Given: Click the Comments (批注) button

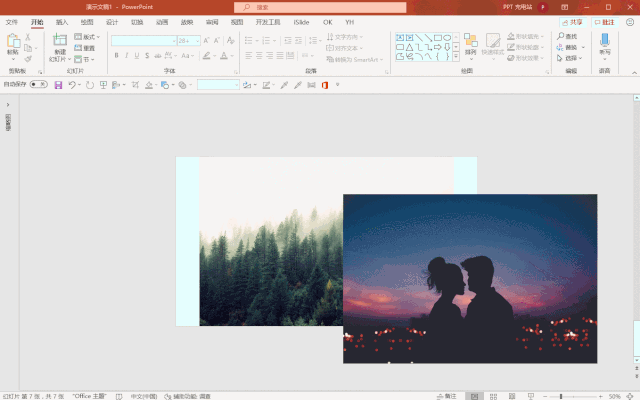Looking at the screenshot, I should point(604,21).
